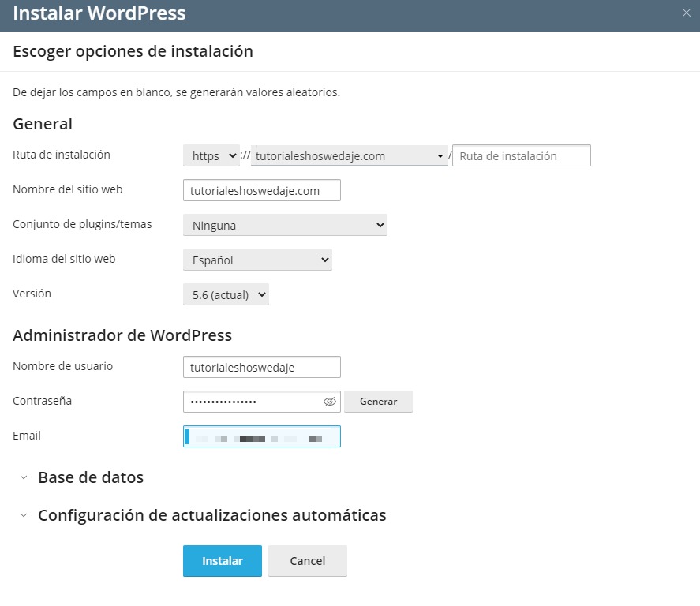
Task: Click the Nombre de usuario field
Action: 261,367
